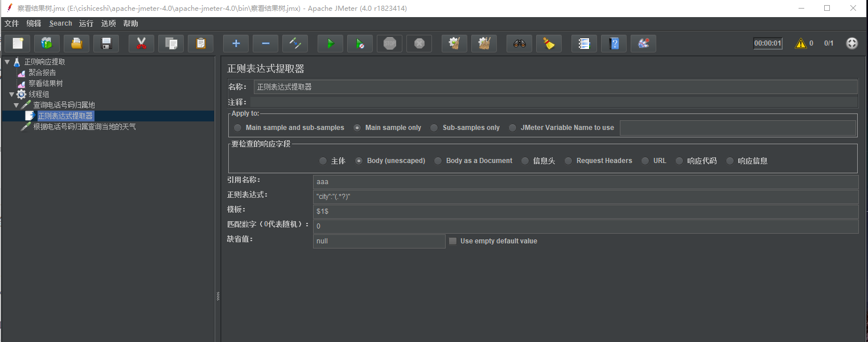Collapse the 正则响应提取 test plan node

pos(7,62)
